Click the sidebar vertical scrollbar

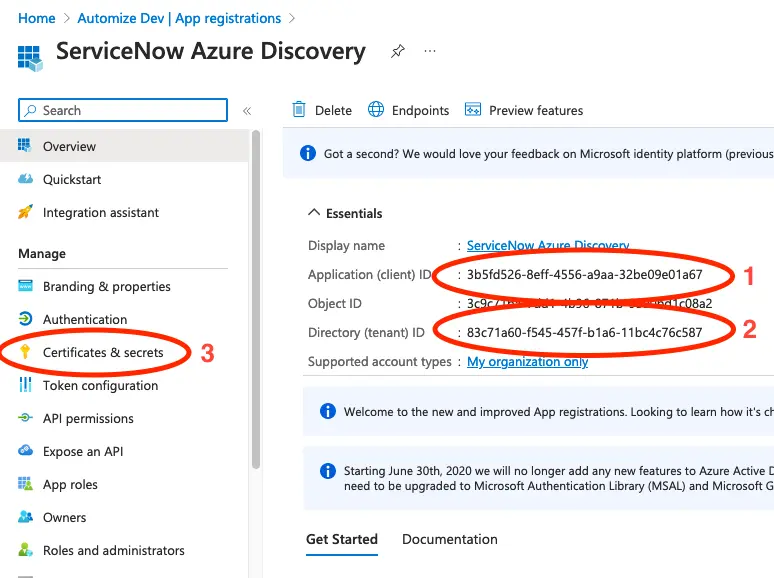tap(256, 300)
